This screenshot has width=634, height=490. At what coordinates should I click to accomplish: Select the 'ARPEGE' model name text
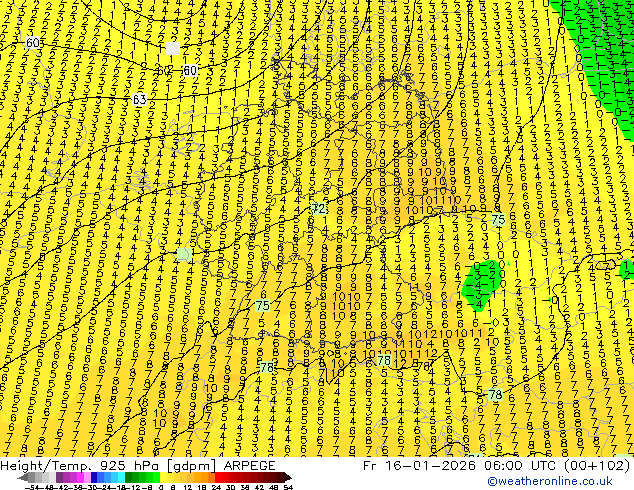point(249,466)
